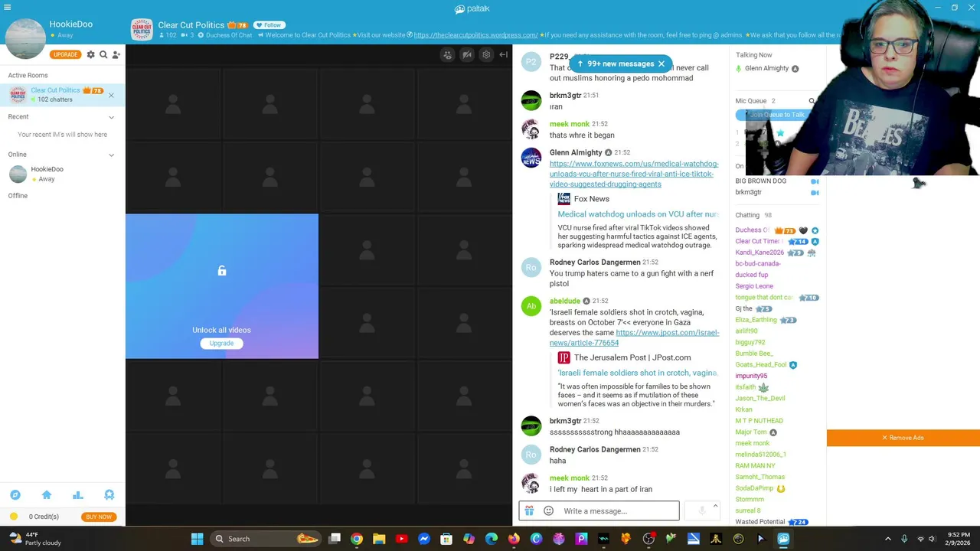Viewport: 980px width, 551px height.
Task: Open HookieDoo contact in Online list
Action: click(62, 174)
